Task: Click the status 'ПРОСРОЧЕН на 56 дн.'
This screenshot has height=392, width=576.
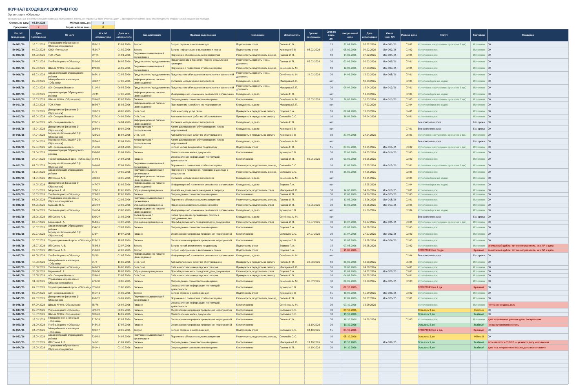Action: (444, 250)
